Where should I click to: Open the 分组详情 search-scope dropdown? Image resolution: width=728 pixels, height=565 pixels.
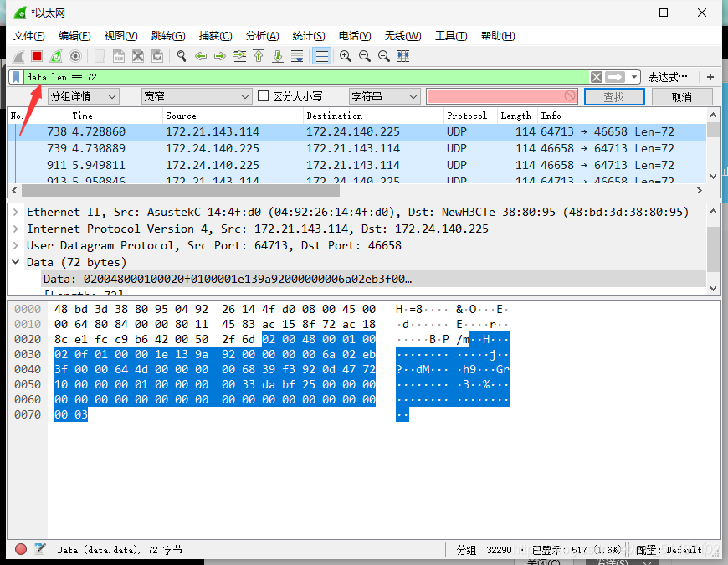click(84, 96)
